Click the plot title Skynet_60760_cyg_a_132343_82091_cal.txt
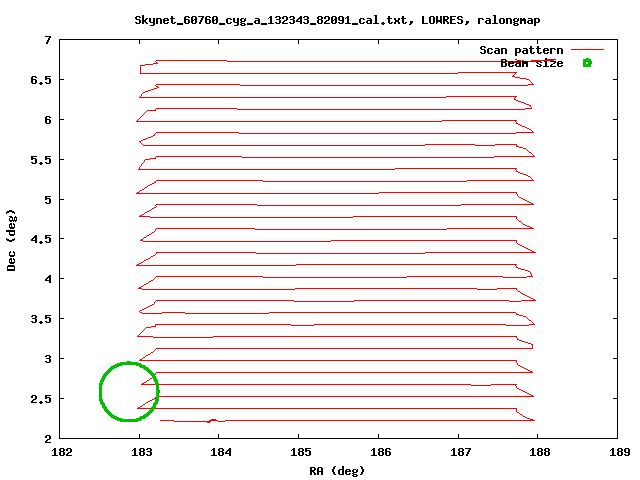 click(x=270, y=20)
